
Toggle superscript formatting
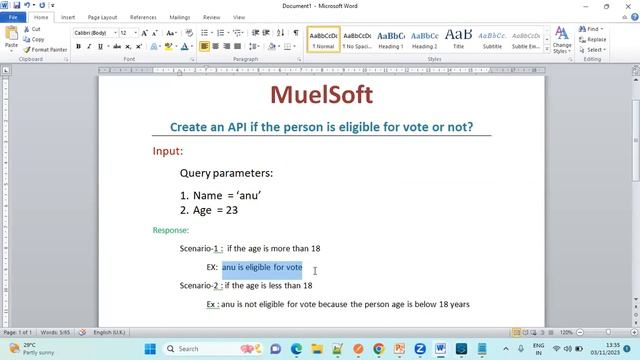[139, 47]
